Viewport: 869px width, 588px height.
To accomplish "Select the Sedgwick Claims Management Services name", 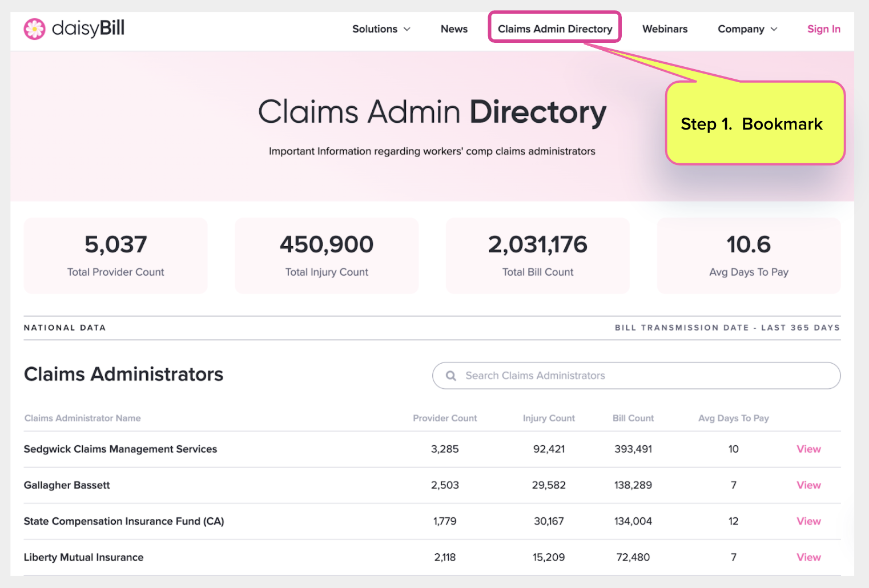I will [x=120, y=449].
